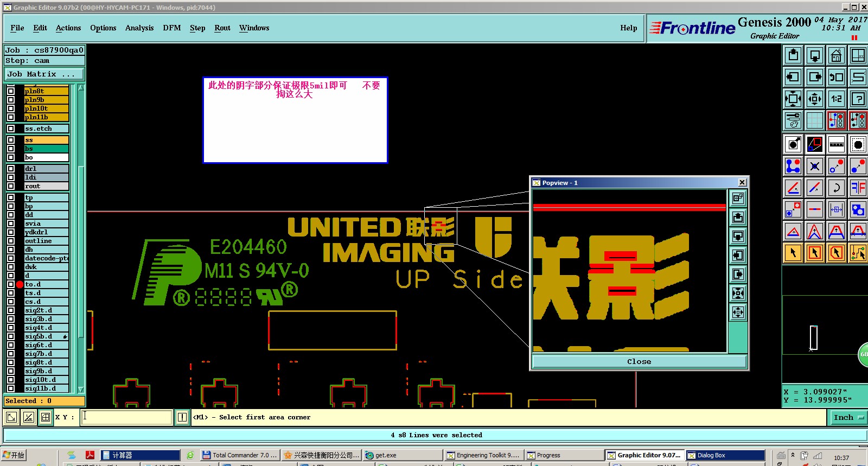
Task: Select the plain arrow pointer select tool
Action: tap(793, 253)
